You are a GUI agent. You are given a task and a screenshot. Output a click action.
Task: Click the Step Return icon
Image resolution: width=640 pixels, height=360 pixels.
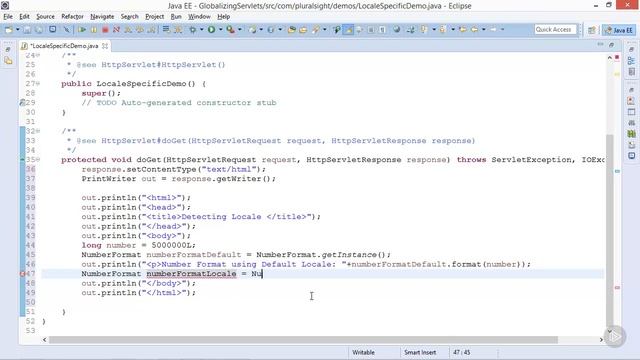point(151,29)
